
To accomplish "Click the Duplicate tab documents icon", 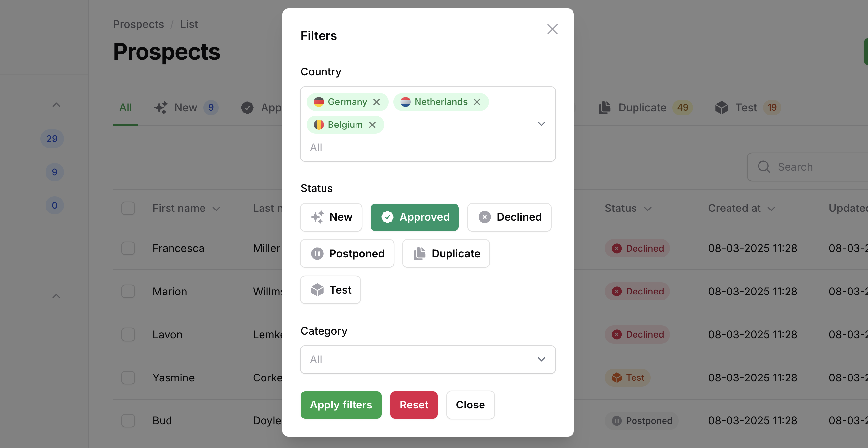I will click(604, 108).
